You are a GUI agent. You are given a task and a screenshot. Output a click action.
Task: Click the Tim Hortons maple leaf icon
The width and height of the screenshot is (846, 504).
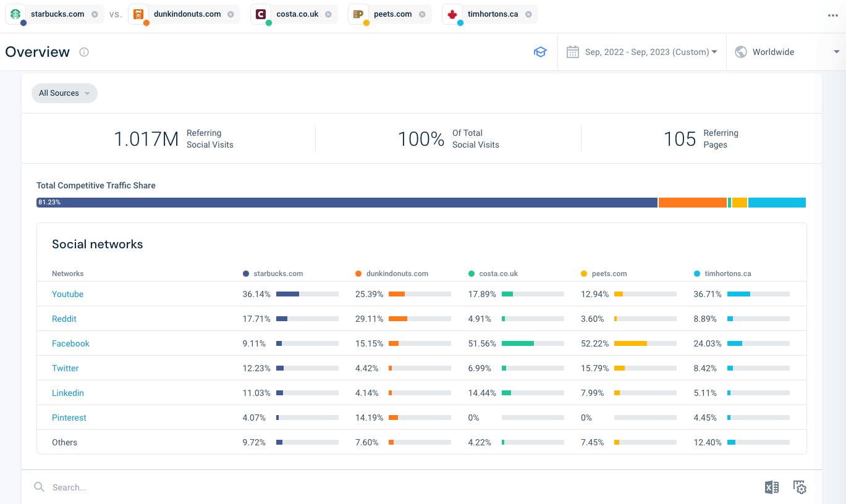452,14
